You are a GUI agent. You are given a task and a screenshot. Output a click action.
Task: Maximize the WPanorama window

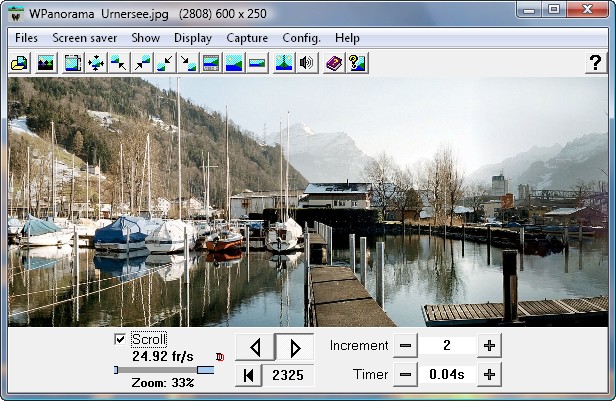click(x=554, y=10)
